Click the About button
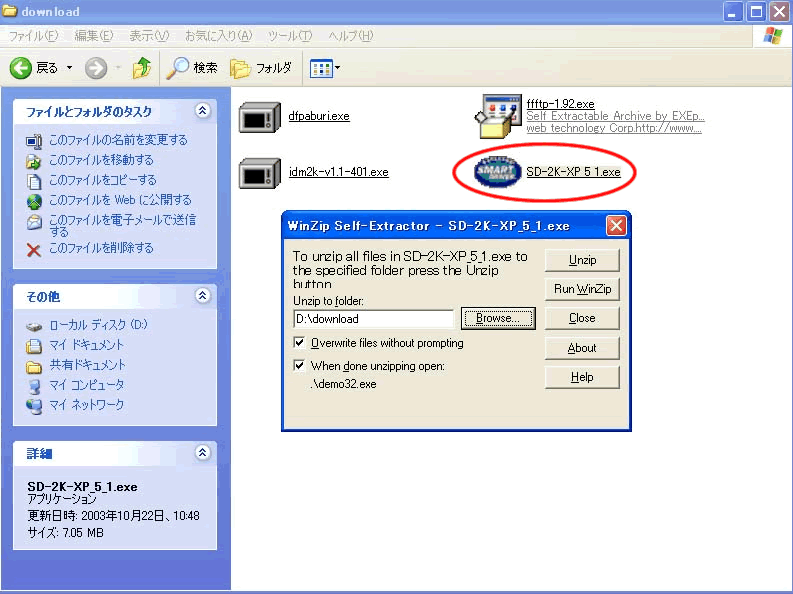This screenshot has height=594, width=793. click(x=582, y=348)
